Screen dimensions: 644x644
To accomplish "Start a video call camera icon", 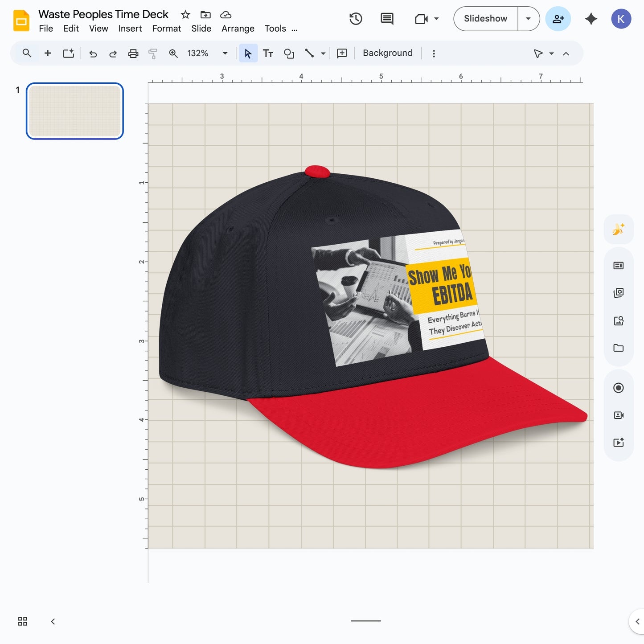I will point(421,19).
